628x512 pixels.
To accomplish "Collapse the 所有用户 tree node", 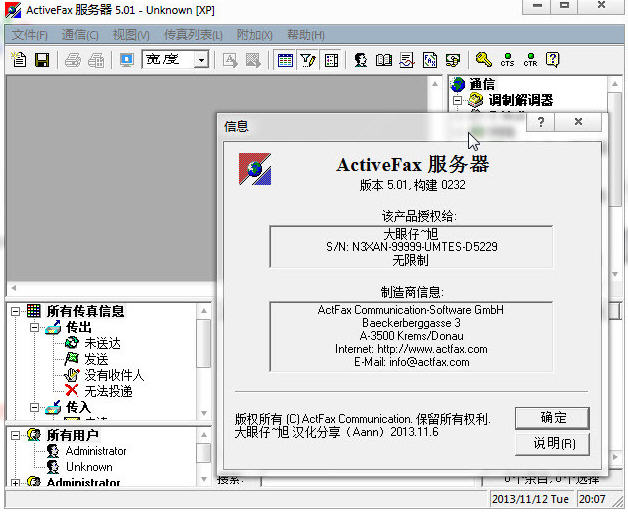I will tap(15, 435).
